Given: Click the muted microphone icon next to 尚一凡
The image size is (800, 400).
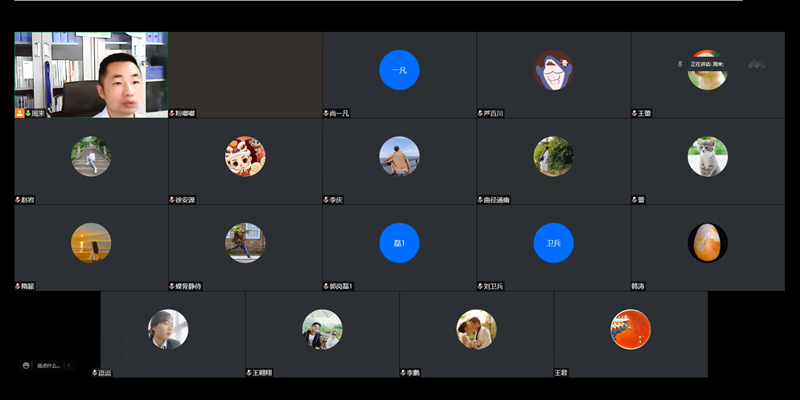Looking at the screenshot, I should pos(326,114).
